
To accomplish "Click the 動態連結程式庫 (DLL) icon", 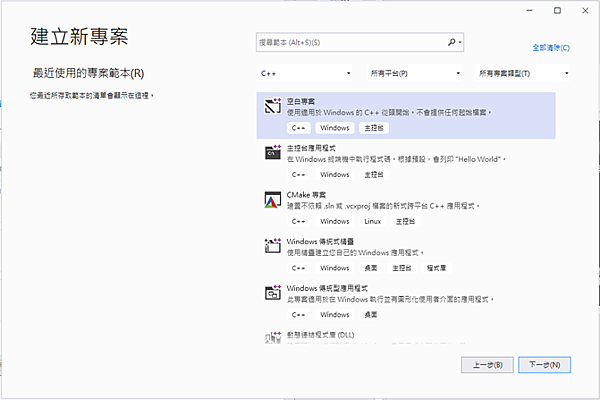I will click(271, 337).
